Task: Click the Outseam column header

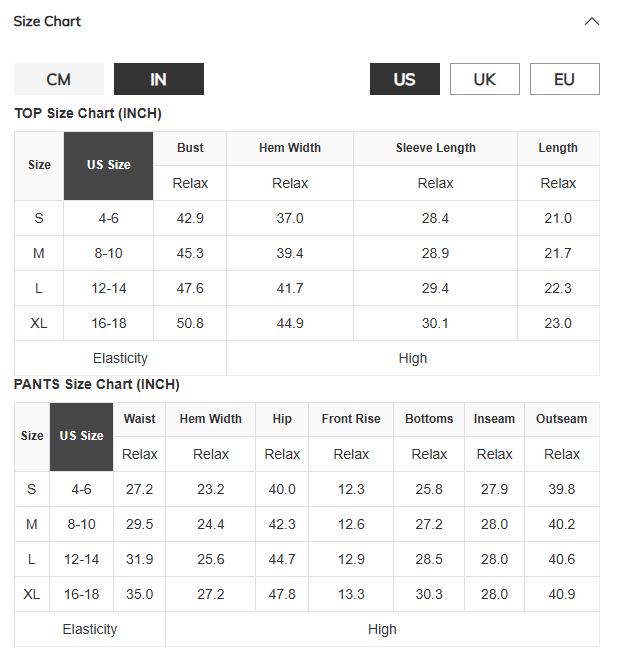Action: pyautogui.click(x=562, y=419)
